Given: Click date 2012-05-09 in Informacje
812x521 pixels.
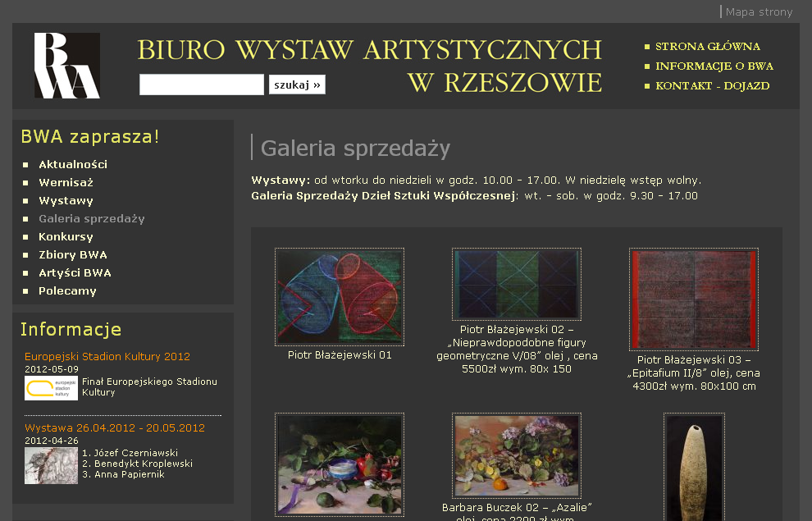Looking at the screenshot, I should [x=52, y=369].
